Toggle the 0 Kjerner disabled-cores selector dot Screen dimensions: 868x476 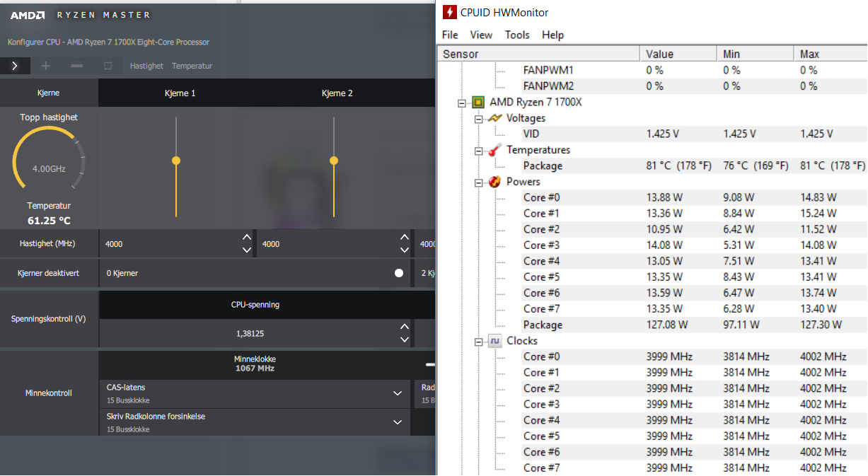pos(399,273)
